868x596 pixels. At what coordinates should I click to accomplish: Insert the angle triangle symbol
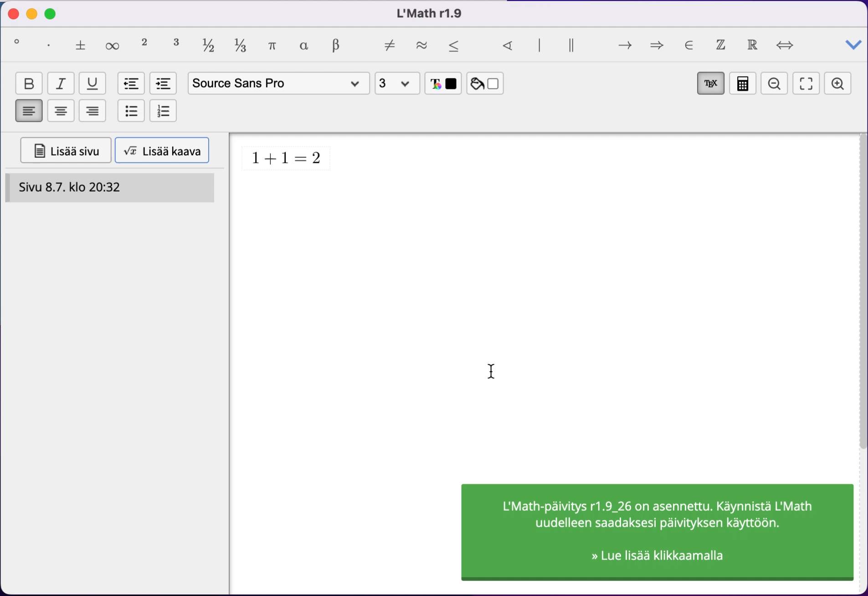click(x=508, y=45)
